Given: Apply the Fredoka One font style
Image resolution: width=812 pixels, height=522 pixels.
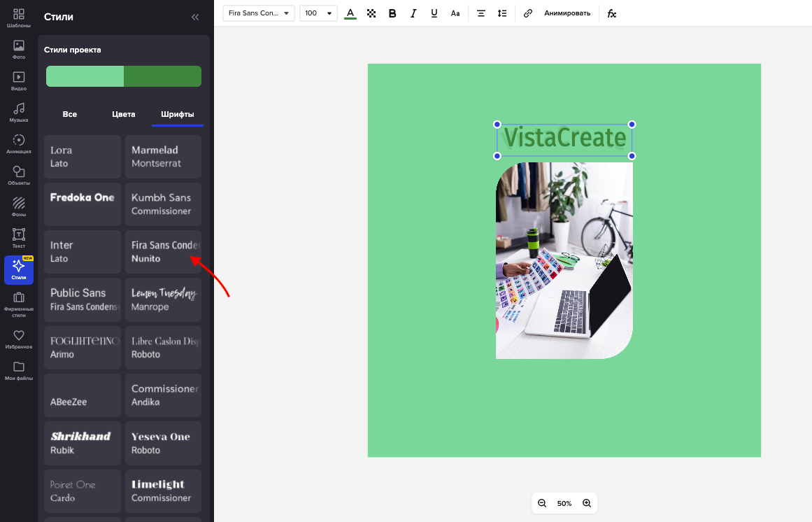Looking at the screenshot, I should click(x=83, y=204).
